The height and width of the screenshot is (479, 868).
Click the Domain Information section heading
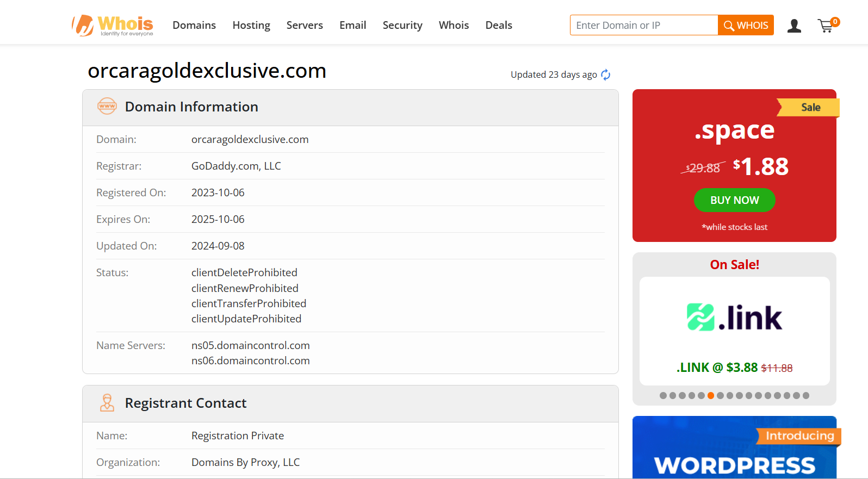[191, 107]
